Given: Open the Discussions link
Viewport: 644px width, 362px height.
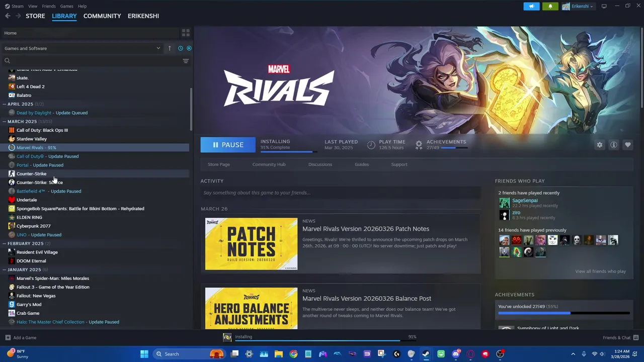Looking at the screenshot, I should pyautogui.click(x=320, y=164).
